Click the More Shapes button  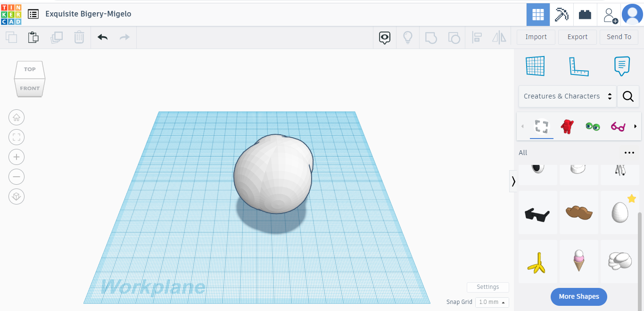pyautogui.click(x=578, y=296)
